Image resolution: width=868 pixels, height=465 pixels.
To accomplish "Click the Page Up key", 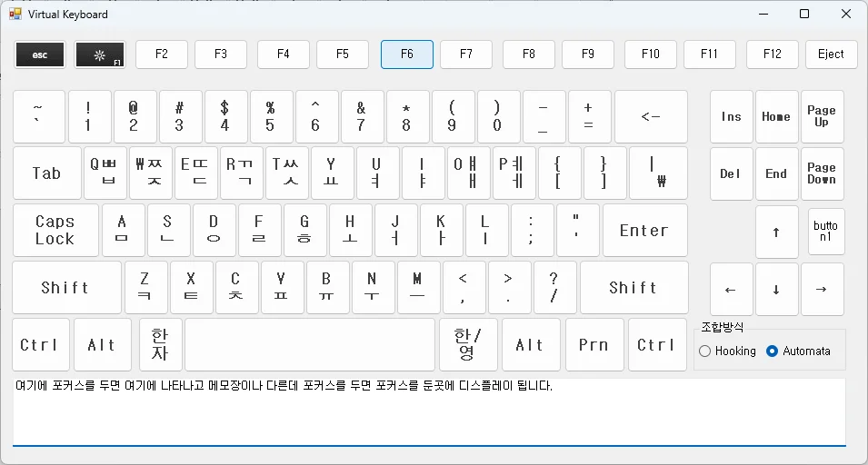I will pyautogui.click(x=822, y=116).
